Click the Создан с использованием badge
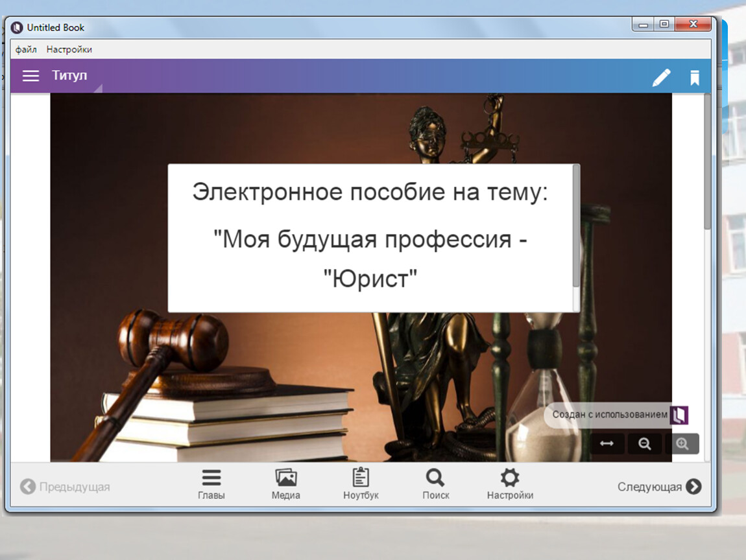Screen dimensions: 746x560 tap(617, 415)
